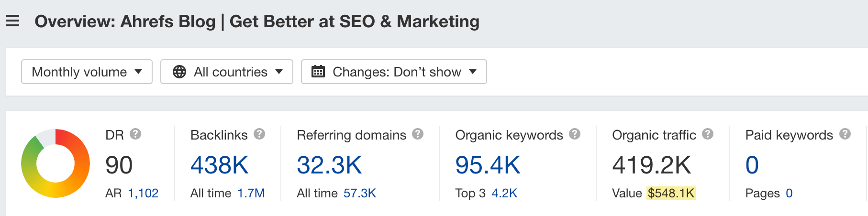The height and width of the screenshot is (216, 868).
Task: Open all-time backlinks 1.7M link
Action: point(251,193)
